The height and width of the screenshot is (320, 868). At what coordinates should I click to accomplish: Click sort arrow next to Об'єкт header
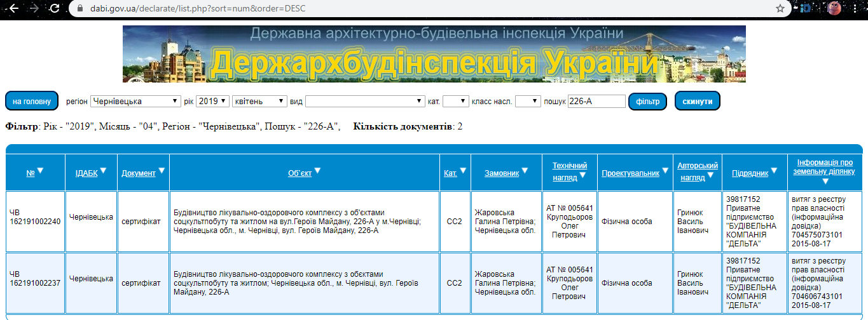(x=317, y=171)
